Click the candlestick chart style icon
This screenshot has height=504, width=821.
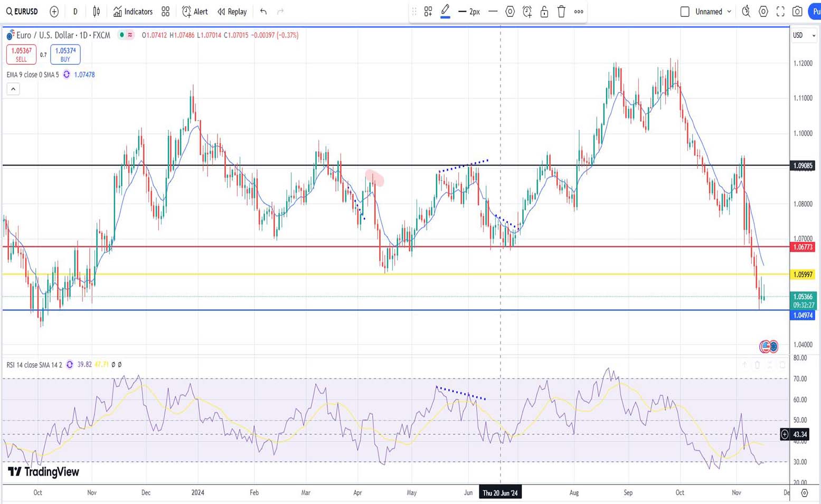click(96, 12)
